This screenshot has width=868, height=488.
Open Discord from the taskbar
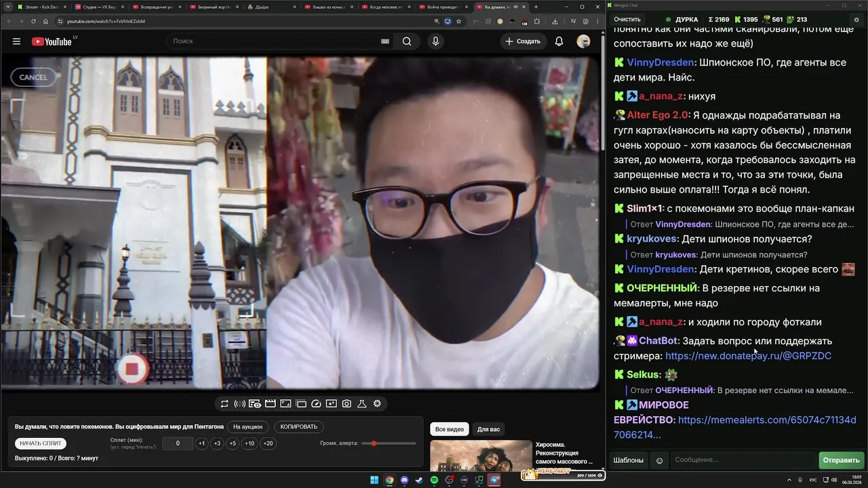(x=404, y=481)
